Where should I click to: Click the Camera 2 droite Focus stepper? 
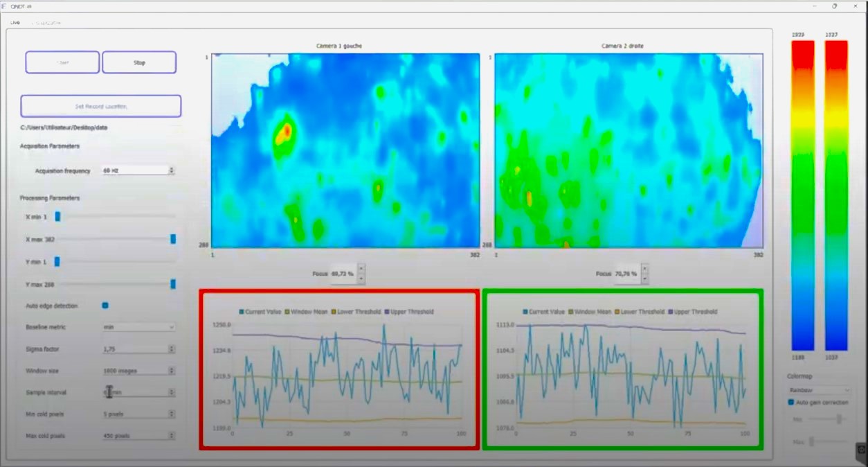pos(645,274)
